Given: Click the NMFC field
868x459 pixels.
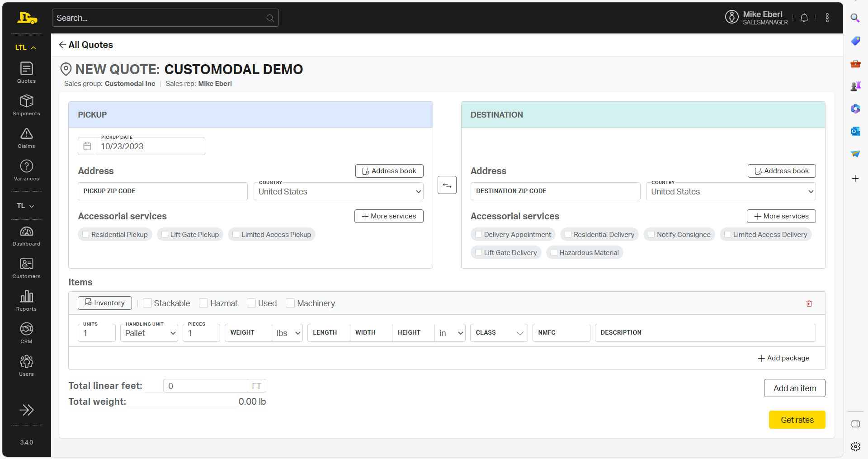Looking at the screenshot, I should point(561,333).
